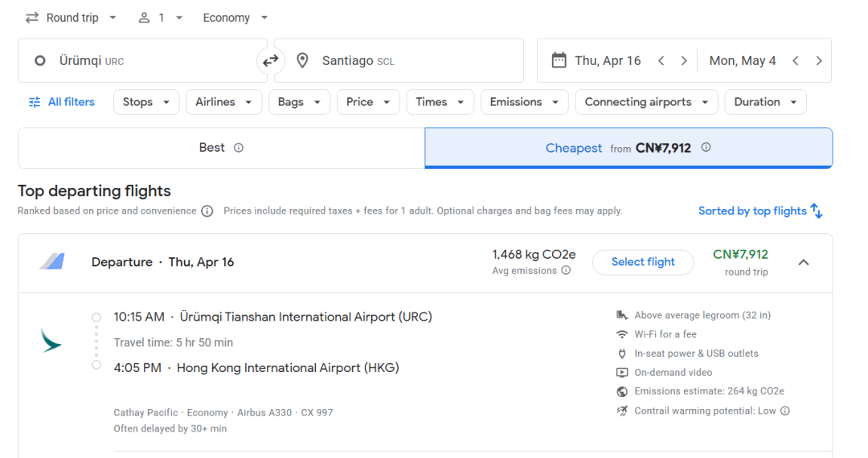This screenshot has height=458, width=868.
Task: Open the Bags filter dropdown
Action: [299, 102]
